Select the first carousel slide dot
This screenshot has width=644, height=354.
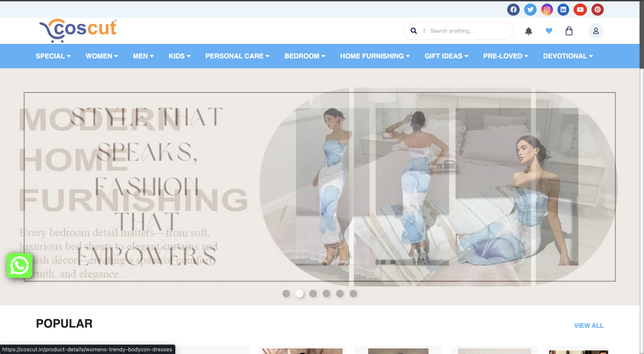(286, 293)
